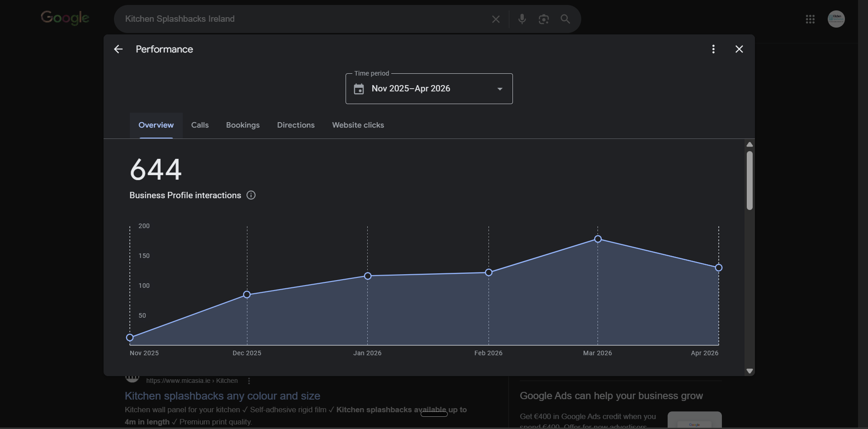The image size is (868, 429).
Task: Open Google Lens image search
Action: 544,19
